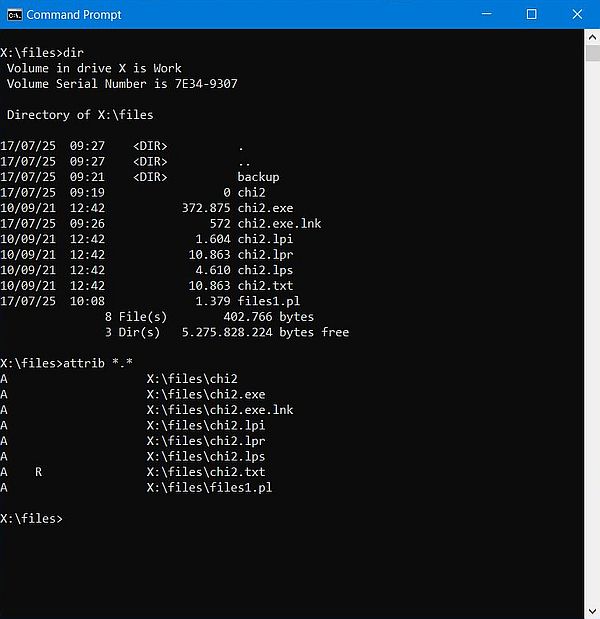Click 'chi2.lpi' in the dir listing
The image size is (600, 619).
[265, 239]
